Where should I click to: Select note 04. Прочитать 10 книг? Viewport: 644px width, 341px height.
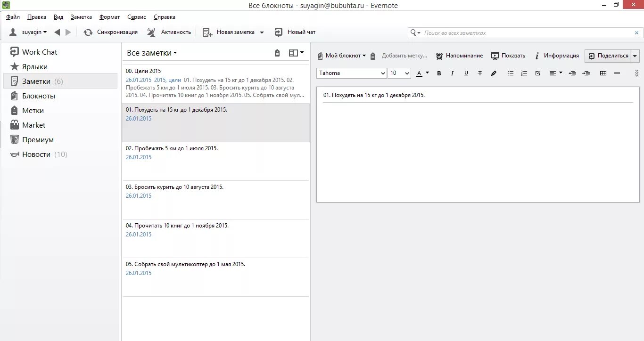pyautogui.click(x=216, y=238)
